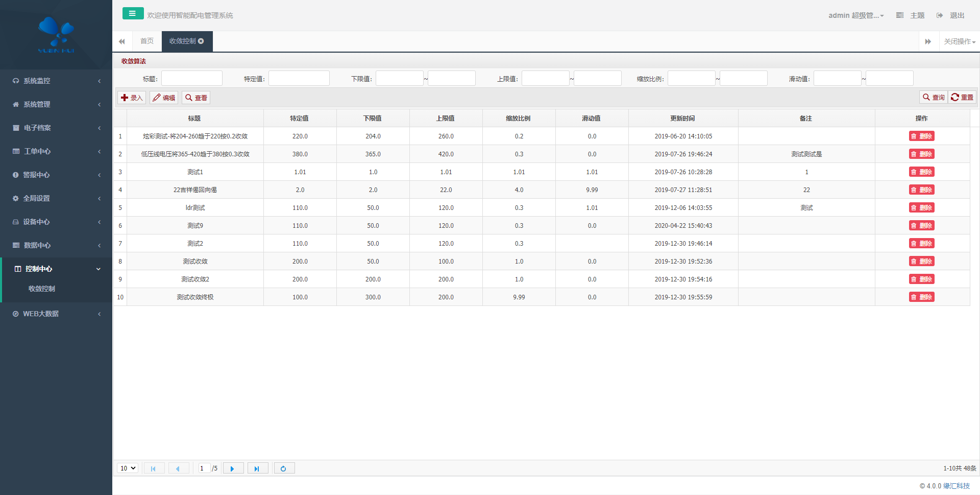Viewport: 980px width, 495px height.
Task: Open the page size dropdown showing 10
Action: [x=128, y=468]
